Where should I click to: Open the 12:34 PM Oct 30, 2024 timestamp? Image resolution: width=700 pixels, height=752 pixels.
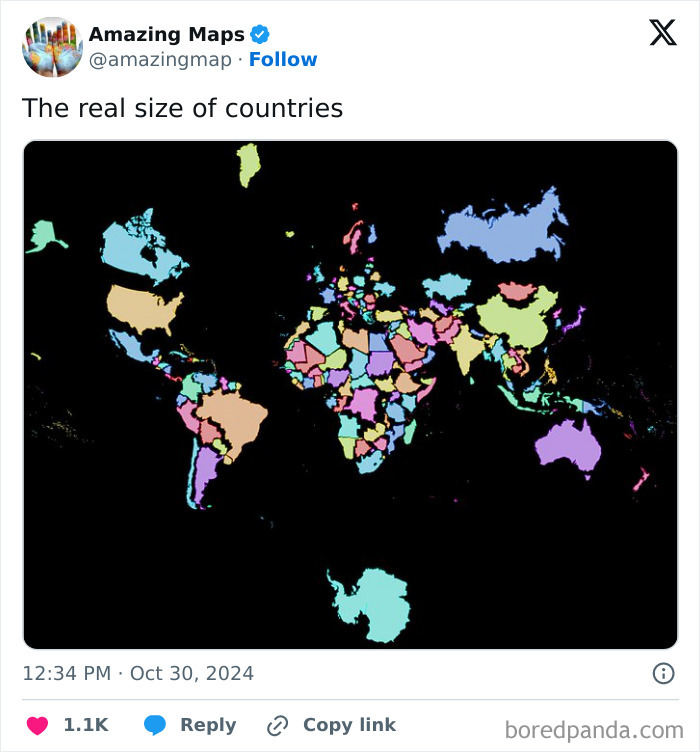tap(138, 673)
